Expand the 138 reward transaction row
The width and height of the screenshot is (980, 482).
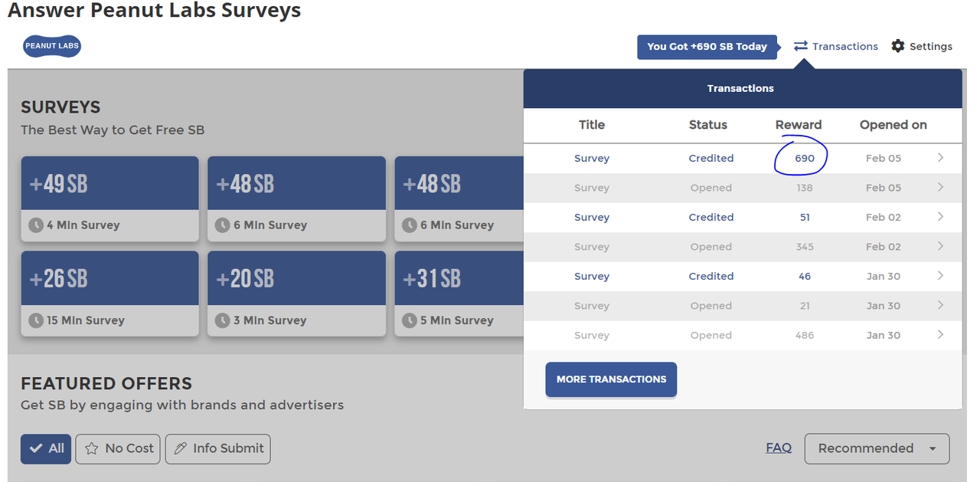pyautogui.click(x=941, y=188)
